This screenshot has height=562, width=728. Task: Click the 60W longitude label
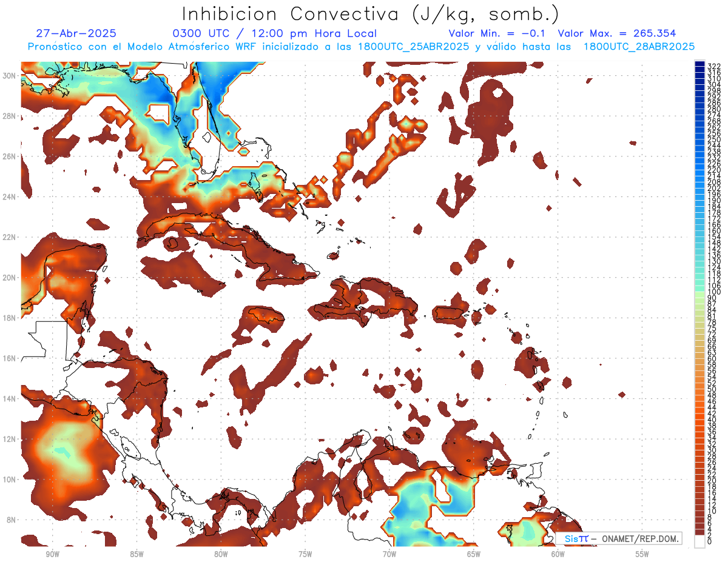click(558, 555)
